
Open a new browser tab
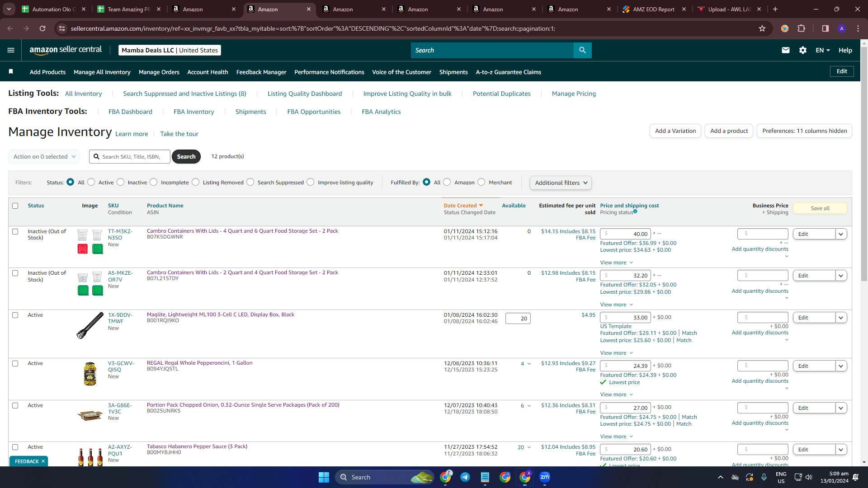[775, 9]
